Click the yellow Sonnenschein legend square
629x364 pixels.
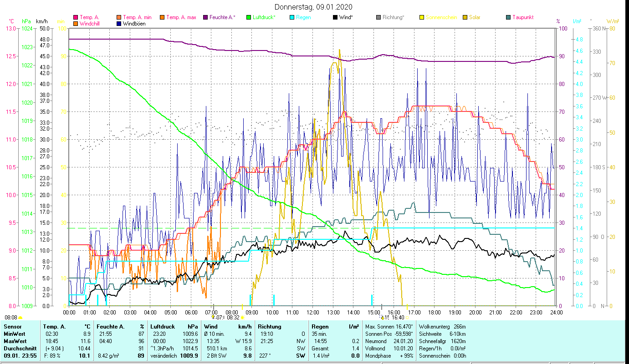pyautogui.click(x=422, y=18)
